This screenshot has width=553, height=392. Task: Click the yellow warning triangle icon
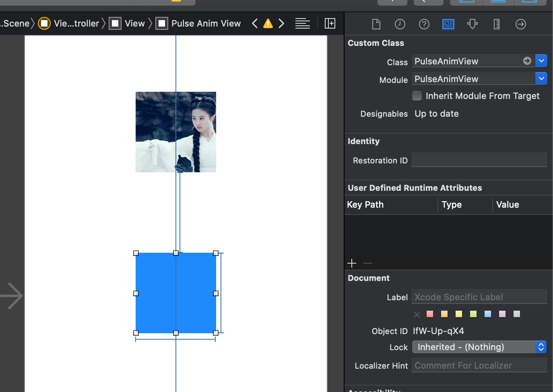(x=268, y=23)
